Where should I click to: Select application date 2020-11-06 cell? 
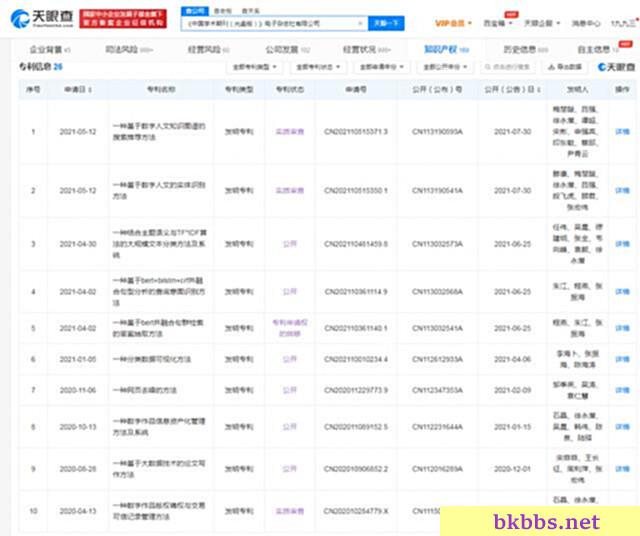[78, 390]
